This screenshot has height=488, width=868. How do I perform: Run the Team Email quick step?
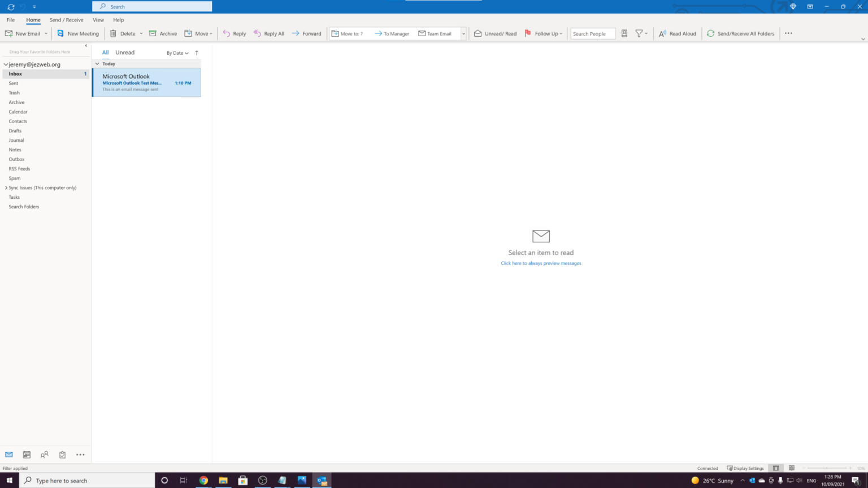pos(435,33)
